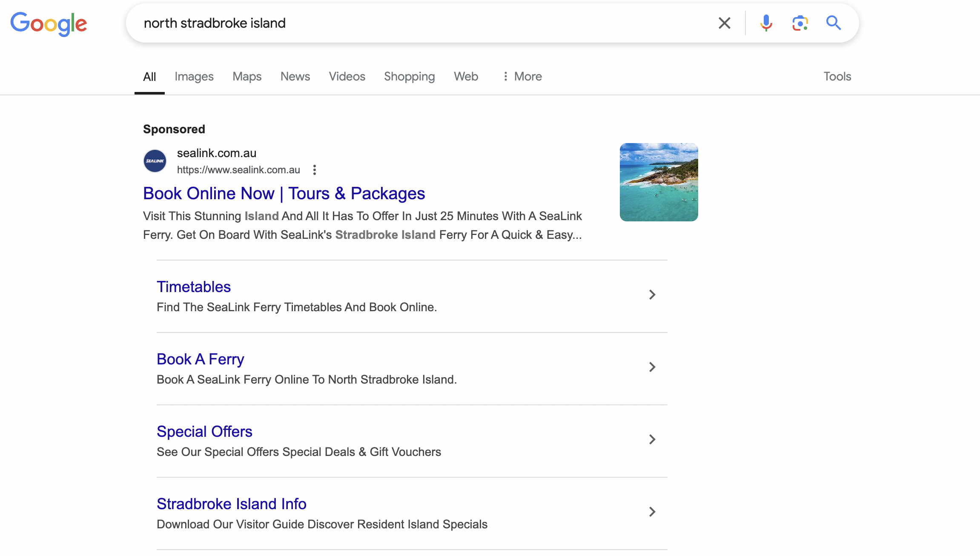Click 'Book A SeaLink Ferry Online' description

pyautogui.click(x=307, y=380)
